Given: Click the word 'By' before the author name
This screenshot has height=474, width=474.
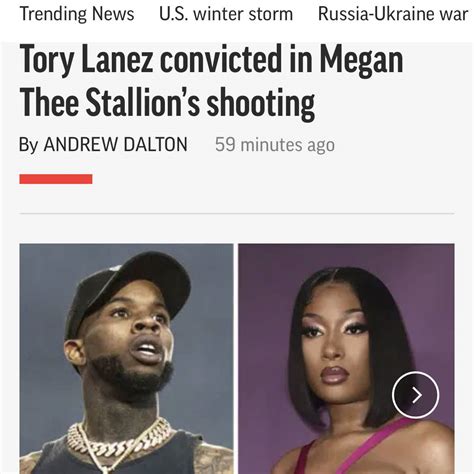Looking at the screenshot, I should click(x=29, y=145).
